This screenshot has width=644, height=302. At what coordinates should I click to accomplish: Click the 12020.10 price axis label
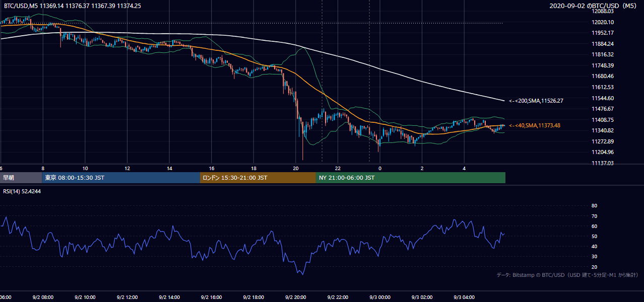tap(603, 22)
